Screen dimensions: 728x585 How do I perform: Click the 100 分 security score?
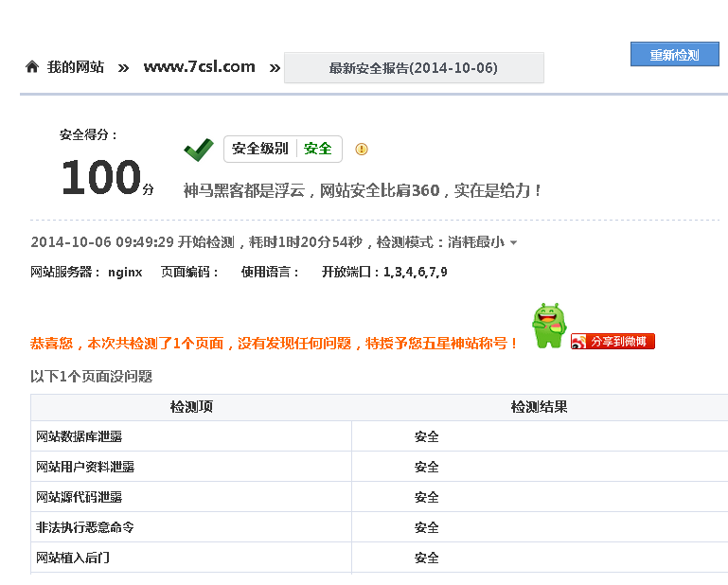point(106,178)
